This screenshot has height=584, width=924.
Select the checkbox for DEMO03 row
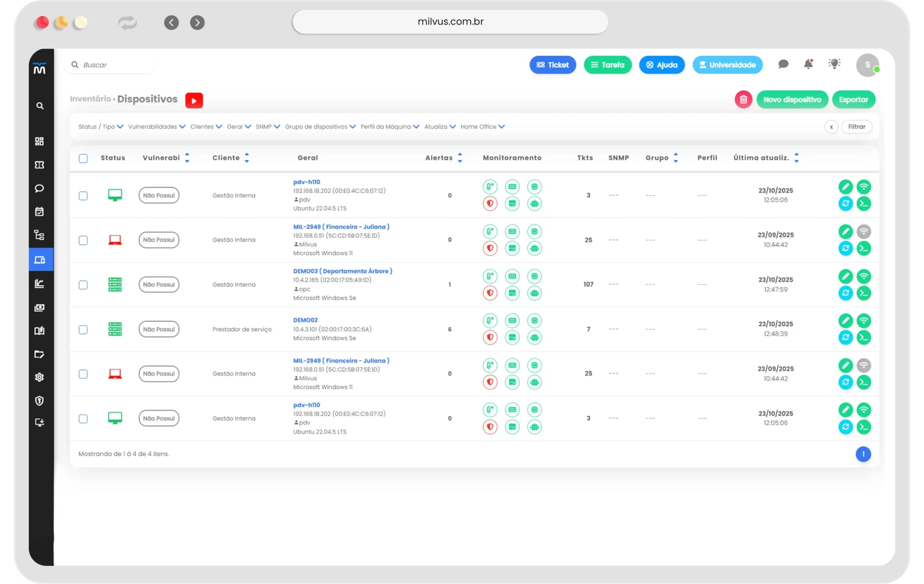(83, 285)
